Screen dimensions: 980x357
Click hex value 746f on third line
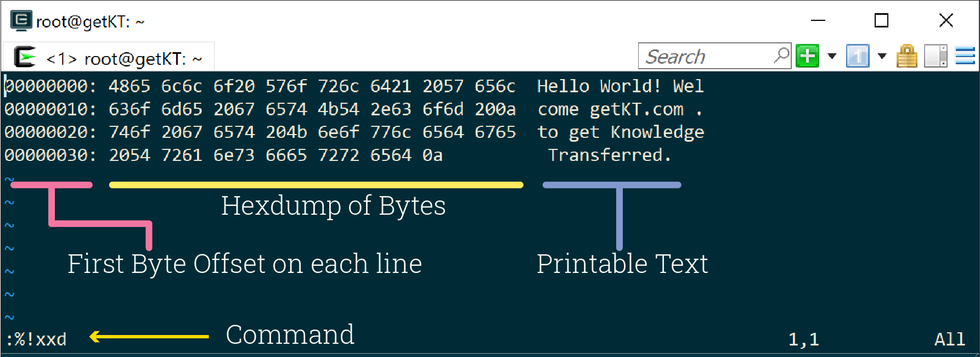coord(129,132)
